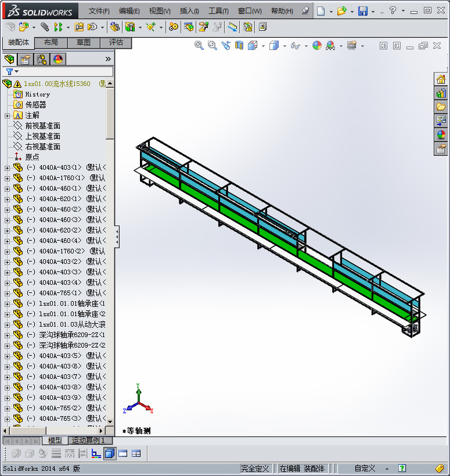Expand the 4040A-1760<1> component node
Screen dimensions: 450x476
tap(8, 178)
